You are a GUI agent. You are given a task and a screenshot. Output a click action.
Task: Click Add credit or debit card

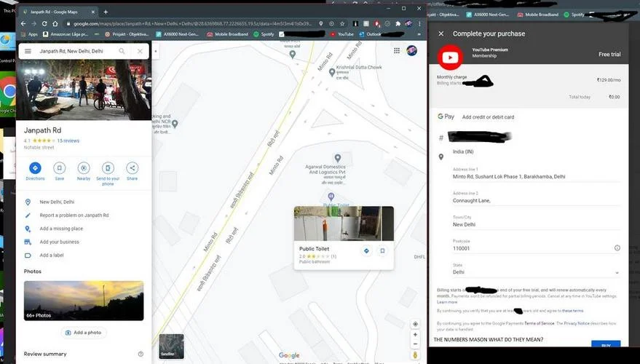tap(488, 117)
